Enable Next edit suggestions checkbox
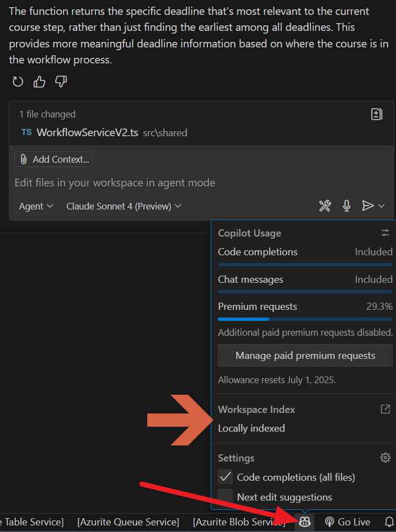Viewport: 396px width, 532px height. coord(226,497)
